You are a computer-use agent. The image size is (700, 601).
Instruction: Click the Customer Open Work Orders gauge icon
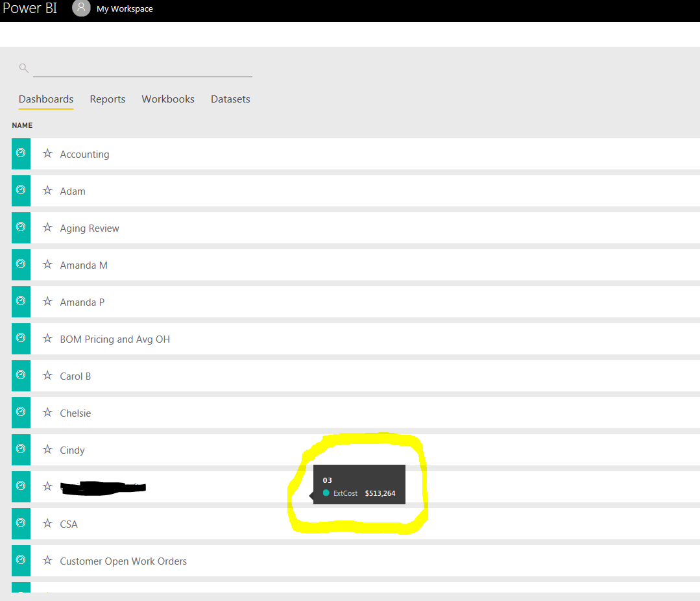pos(21,560)
